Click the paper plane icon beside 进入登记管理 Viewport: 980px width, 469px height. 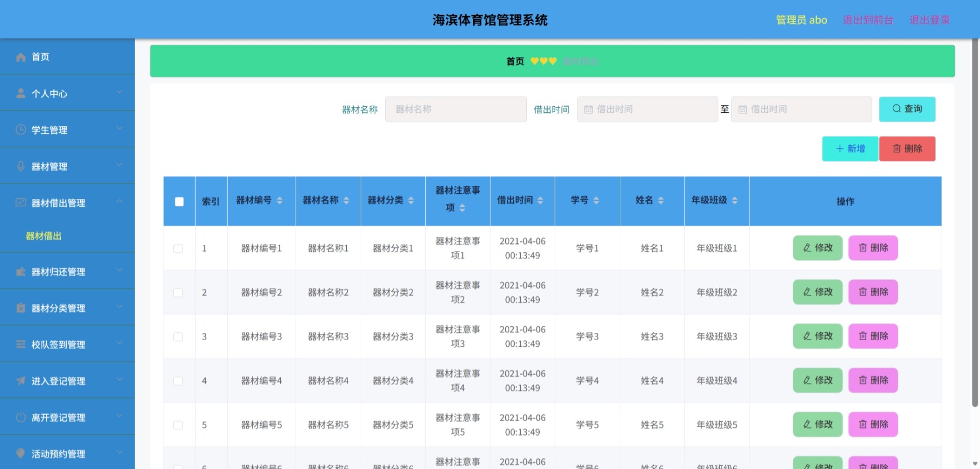point(21,381)
